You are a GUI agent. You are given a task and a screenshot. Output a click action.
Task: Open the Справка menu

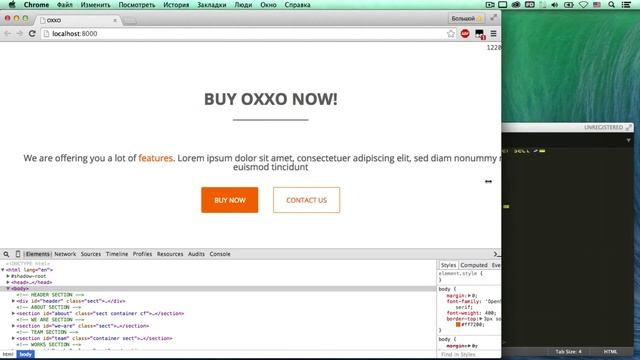pos(298,5)
